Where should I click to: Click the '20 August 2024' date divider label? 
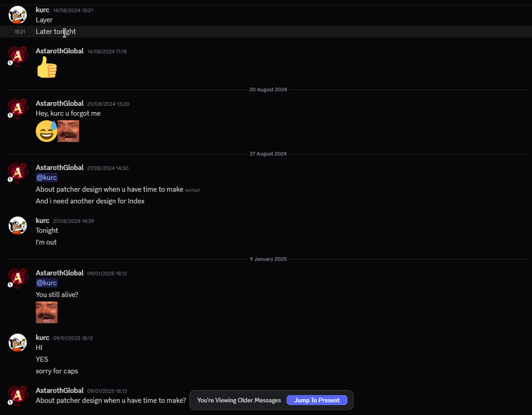(268, 90)
